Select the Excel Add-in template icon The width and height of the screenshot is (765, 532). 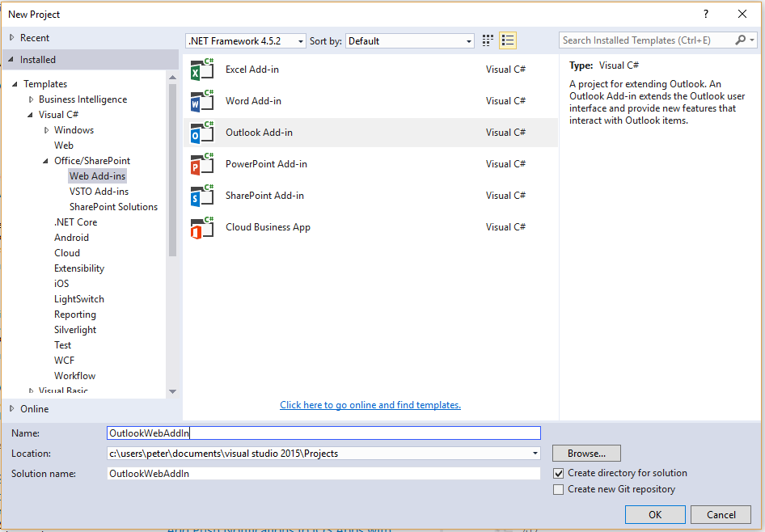point(202,70)
